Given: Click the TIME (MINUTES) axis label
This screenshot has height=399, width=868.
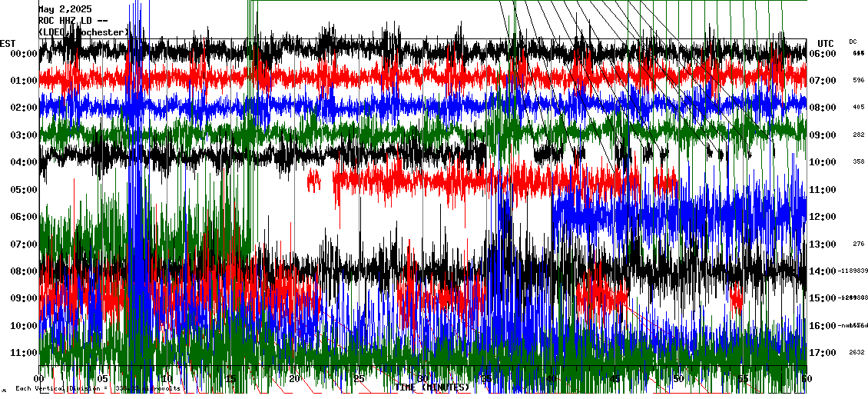Looking at the screenshot, I should click(432, 387).
